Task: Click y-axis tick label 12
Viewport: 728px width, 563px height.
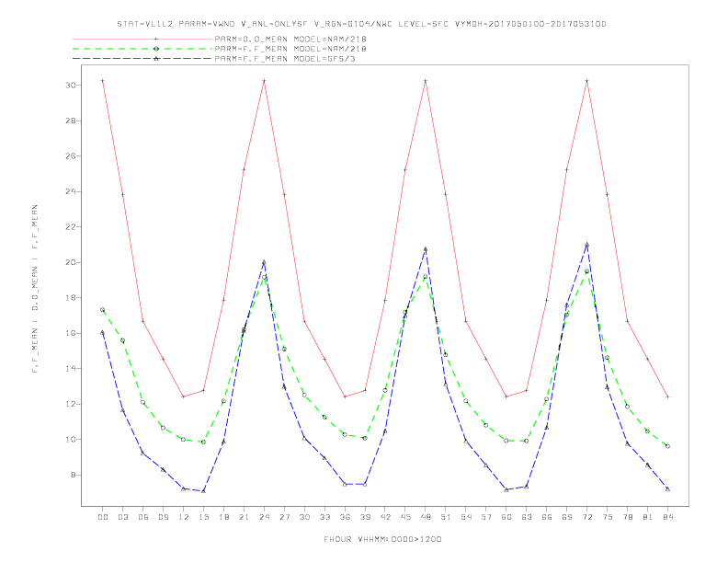Action: [71, 404]
